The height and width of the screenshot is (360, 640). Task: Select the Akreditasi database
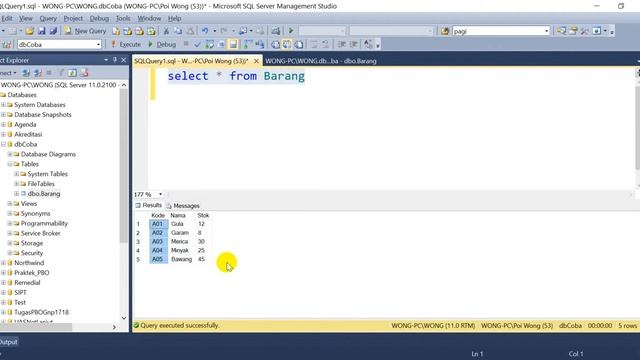28,134
